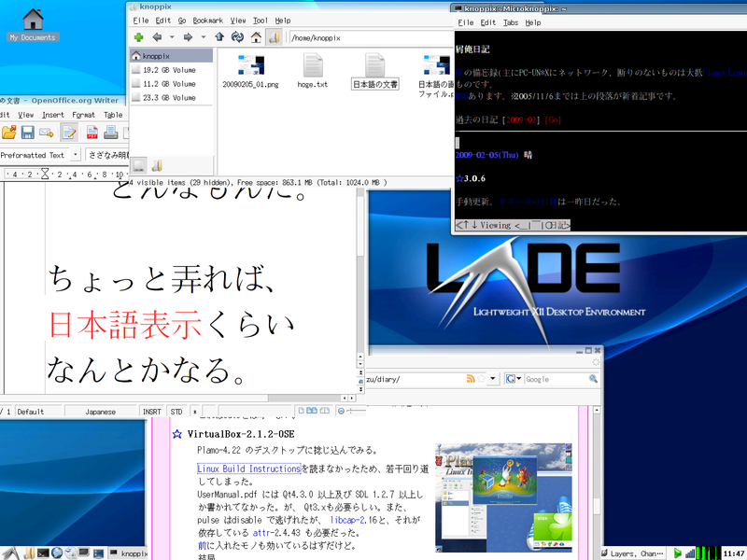Image resolution: width=747 pixels, height=560 pixels.
Task: Open the file manager Go menu
Action: [182, 21]
